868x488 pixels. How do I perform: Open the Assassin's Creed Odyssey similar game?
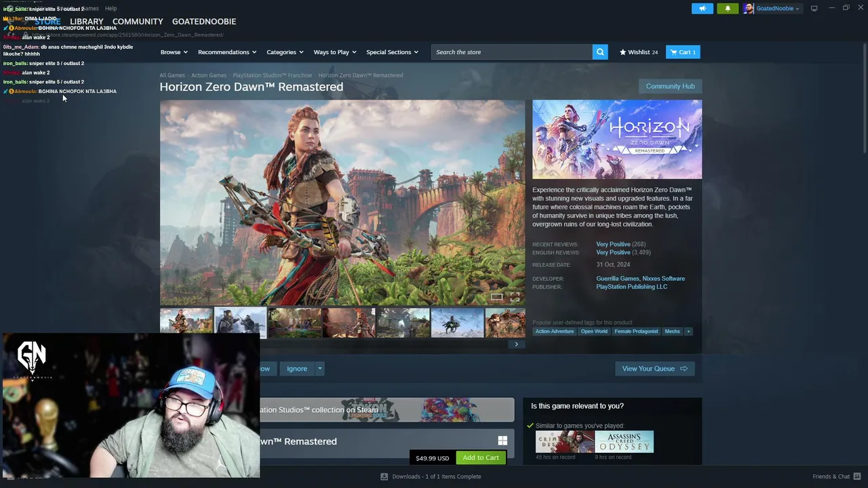pyautogui.click(x=625, y=441)
